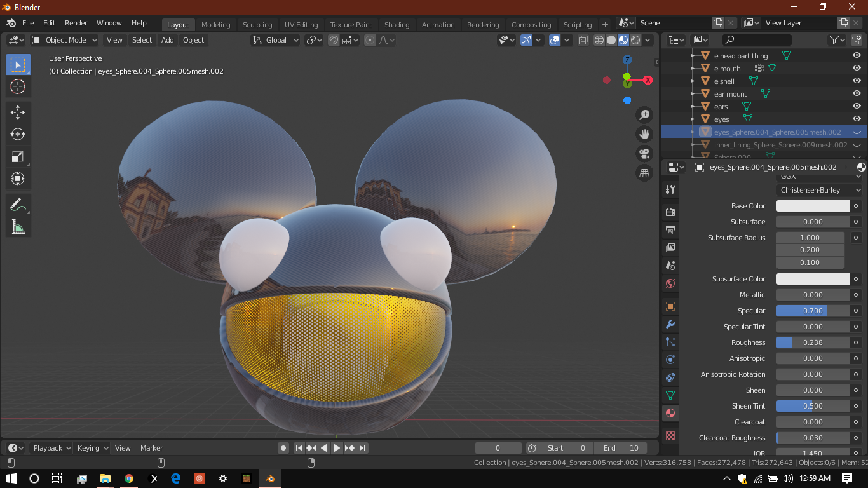Select the Select Box tool
This screenshot has width=868, height=488.
[x=18, y=65]
